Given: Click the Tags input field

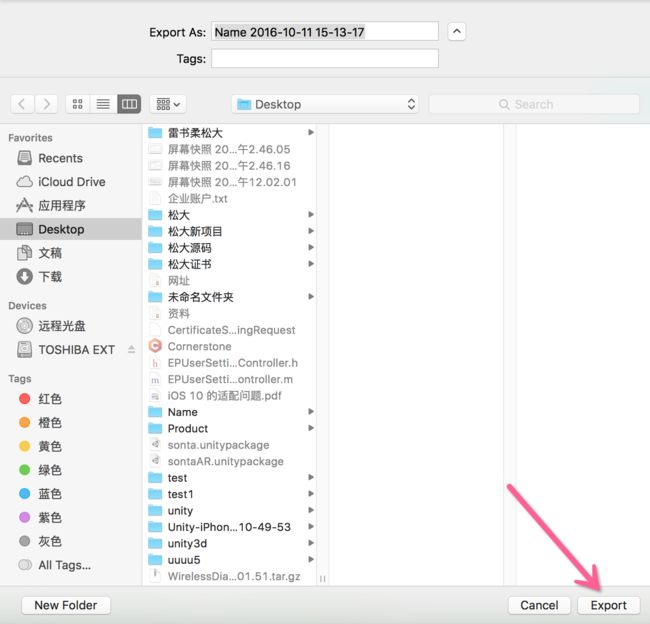Looking at the screenshot, I should [325, 58].
